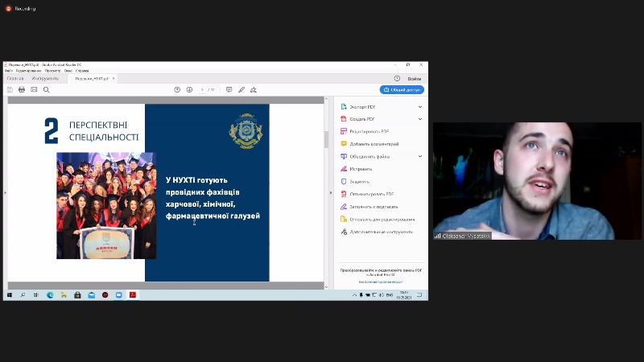Click scrollbar down arrow in document view
This screenshot has width=644, height=362.
tap(327, 287)
